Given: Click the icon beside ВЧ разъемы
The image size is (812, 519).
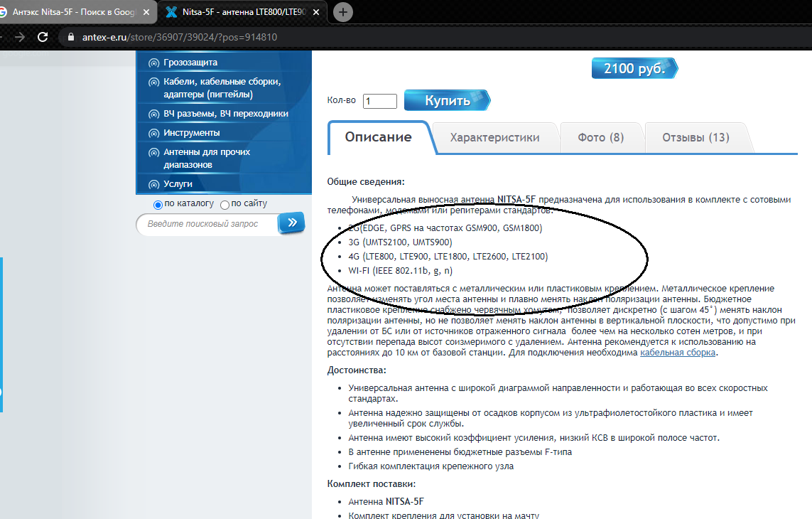Looking at the screenshot, I should 153,114.
